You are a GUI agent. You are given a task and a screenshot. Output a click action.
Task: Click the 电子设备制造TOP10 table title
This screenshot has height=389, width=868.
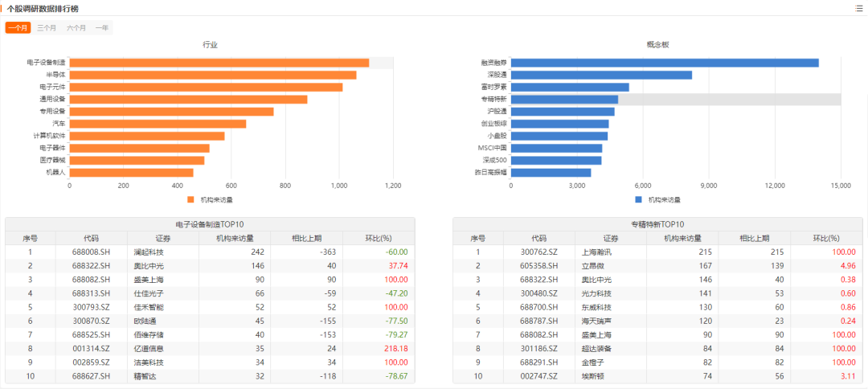coord(210,224)
